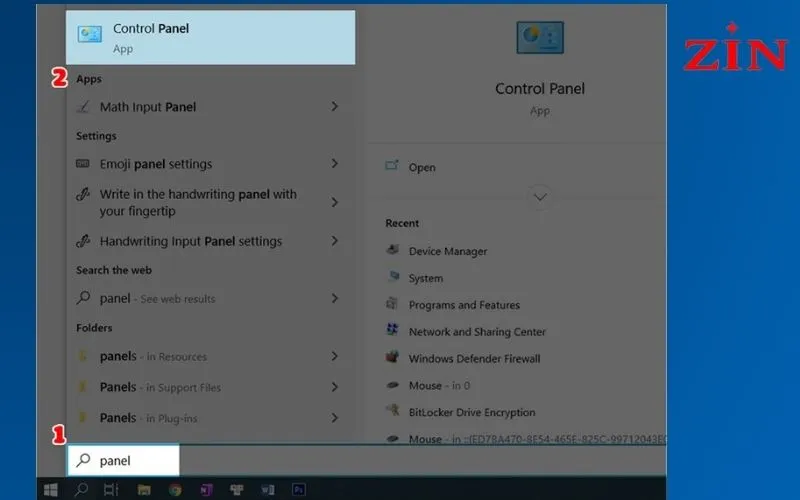The image size is (800, 500).
Task: Expand the Math Input Panel result arrow
Action: [334, 107]
